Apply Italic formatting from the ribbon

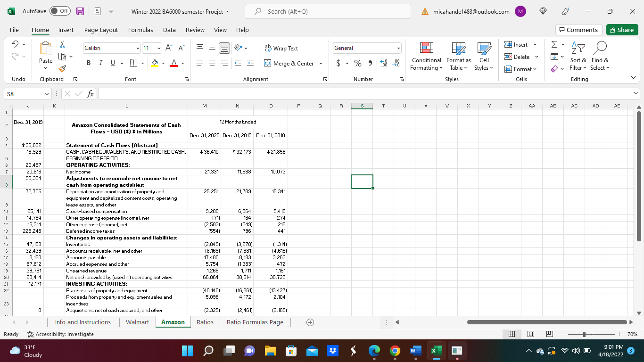point(101,63)
